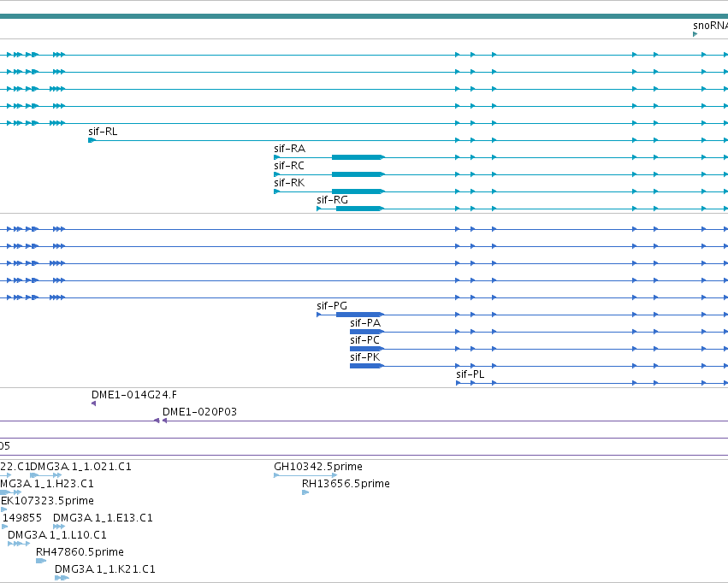The width and height of the screenshot is (728, 583).
Task: Select the EK107323.5prime label
Action: (47, 501)
